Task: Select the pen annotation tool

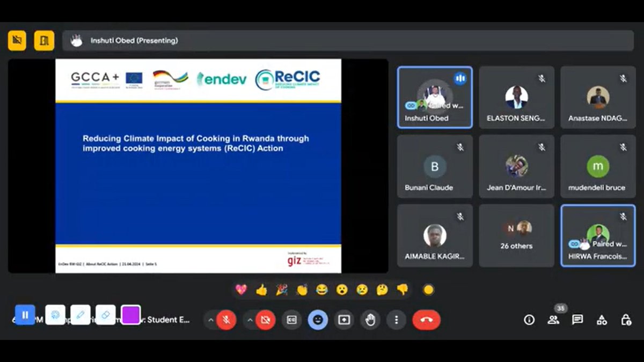Action: coord(80,315)
